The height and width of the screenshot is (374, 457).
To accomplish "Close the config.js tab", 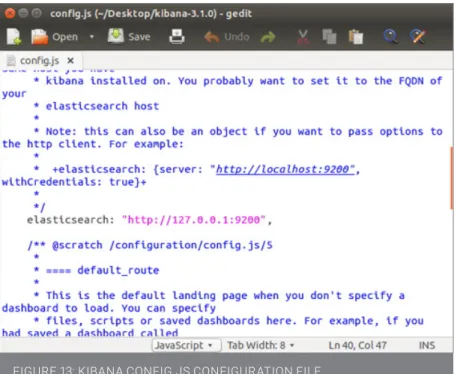I will (70, 61).
